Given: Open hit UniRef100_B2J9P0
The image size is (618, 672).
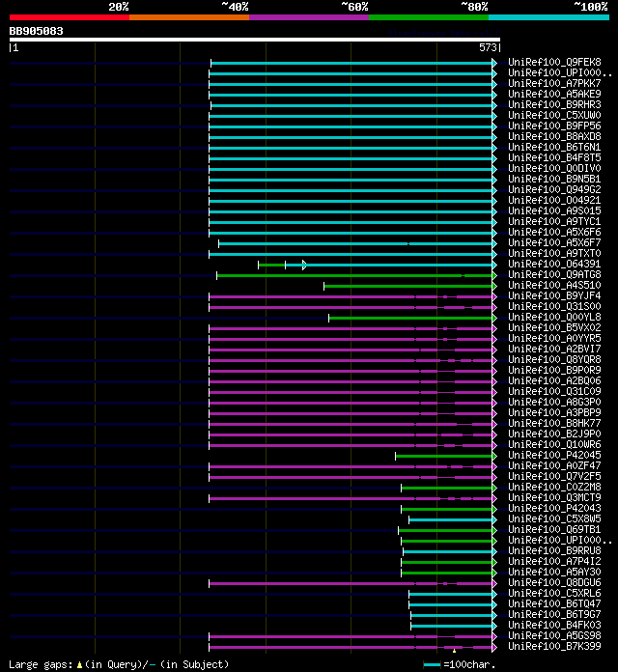Looking at the screenshot, I should tap(554, 434).
